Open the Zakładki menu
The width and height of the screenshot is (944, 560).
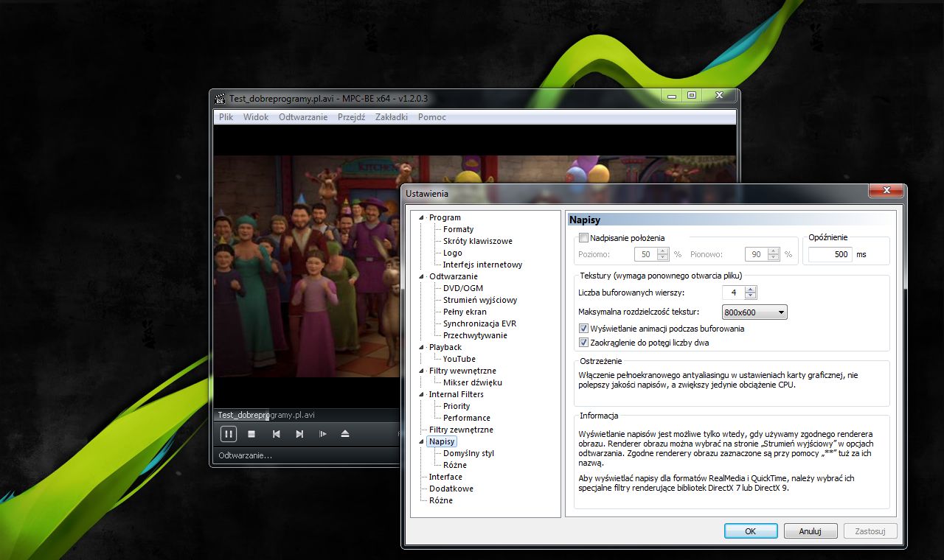(x=391, y=117)
